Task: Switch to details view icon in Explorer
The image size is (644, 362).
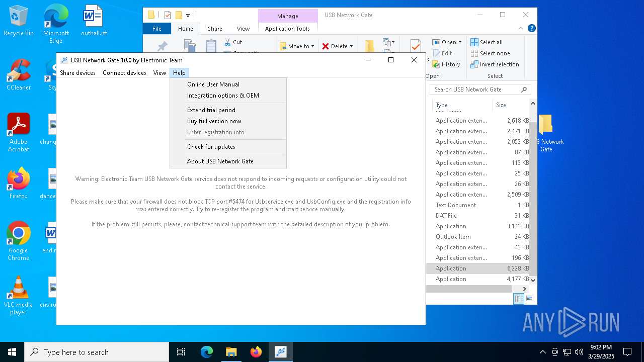Action: 519,299
